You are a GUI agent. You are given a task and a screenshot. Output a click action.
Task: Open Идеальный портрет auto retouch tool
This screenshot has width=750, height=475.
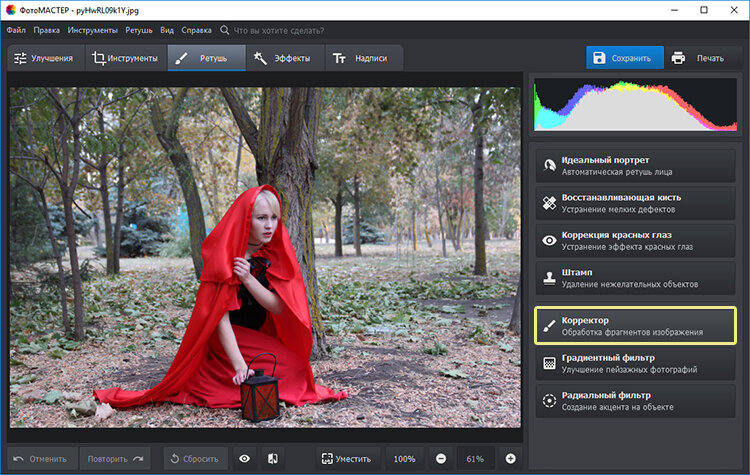click(635, 166)
